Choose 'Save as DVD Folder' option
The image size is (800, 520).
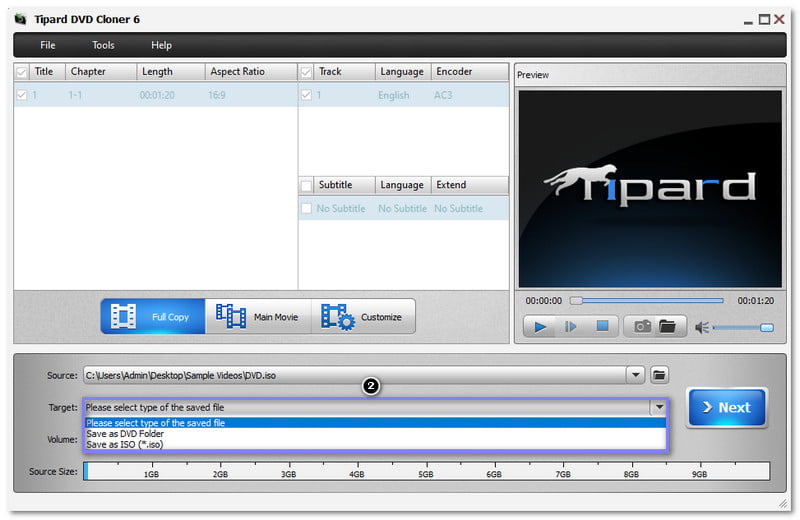point(375,434)
